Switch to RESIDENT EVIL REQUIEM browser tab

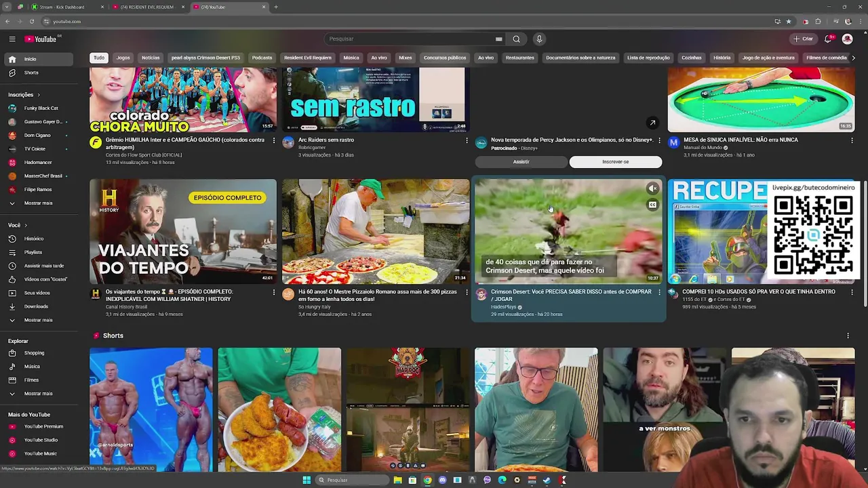click(x=146, y=7)
